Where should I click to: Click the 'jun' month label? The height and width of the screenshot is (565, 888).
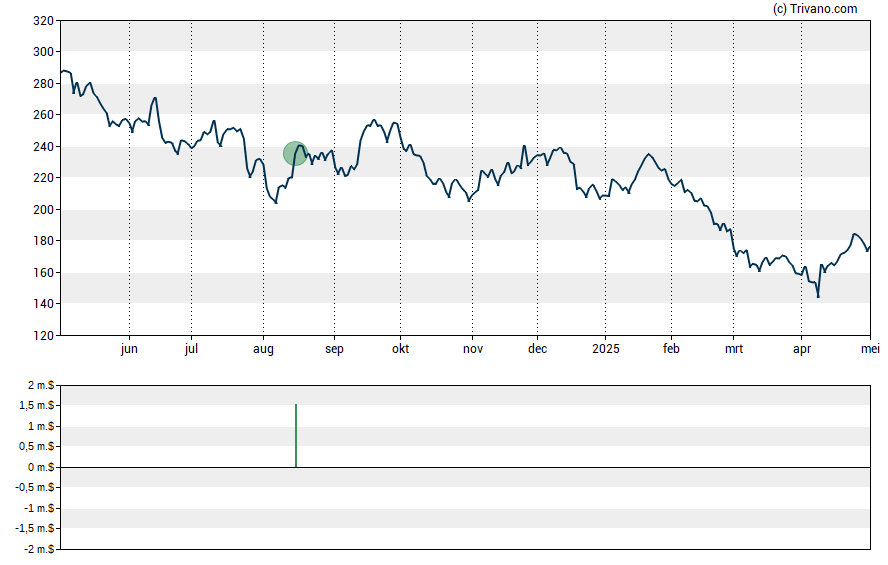[129, 349]
